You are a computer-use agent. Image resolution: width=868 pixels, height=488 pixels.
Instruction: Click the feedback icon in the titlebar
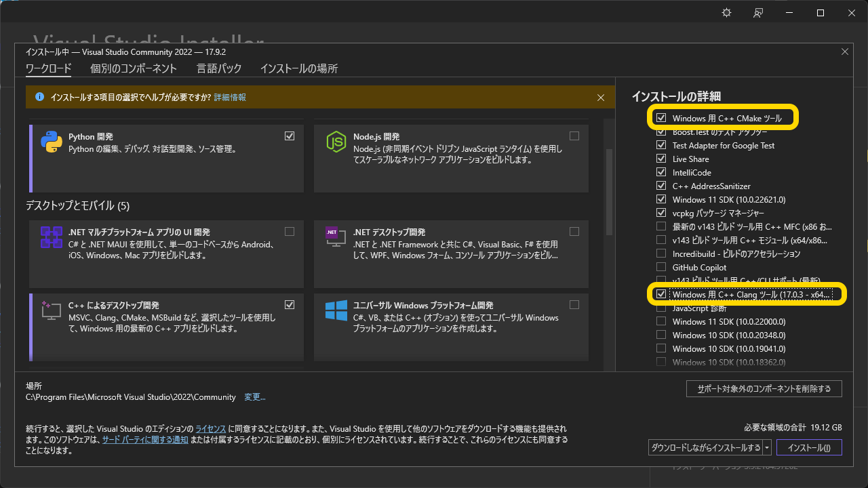[x=758, y=12]
